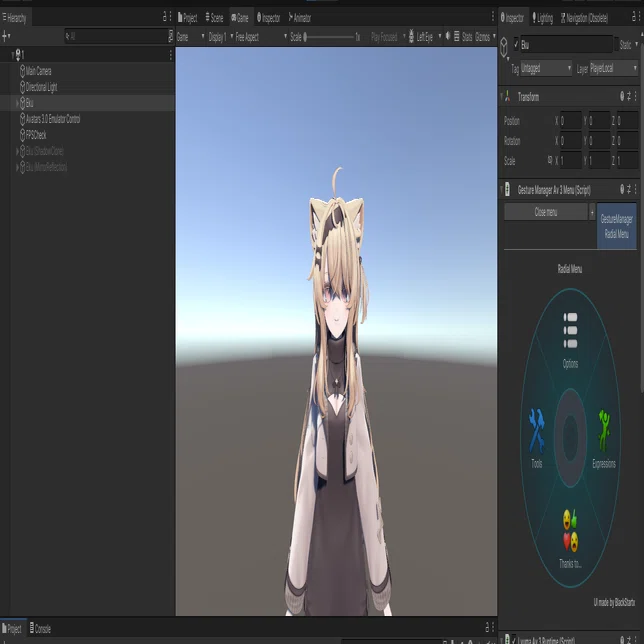Open the Display 1 dropdown
Screen dimensions: 644x644
(221, 37)
